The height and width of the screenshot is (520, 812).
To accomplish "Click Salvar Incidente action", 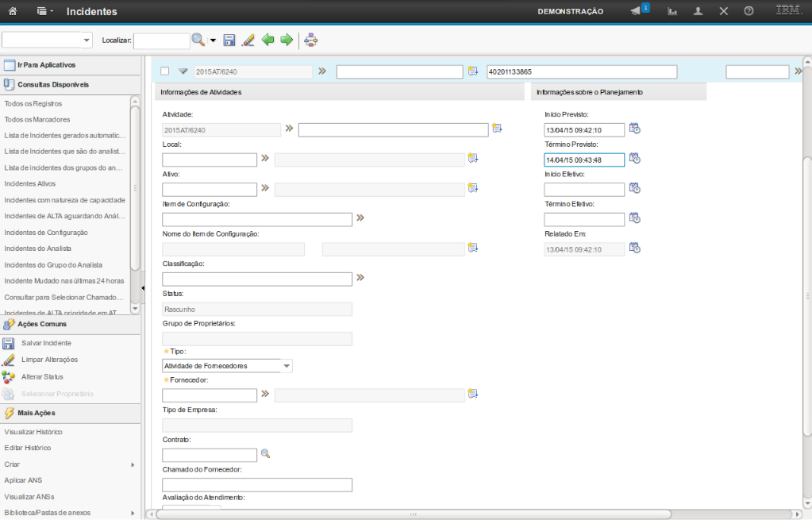I will coord(46,343).
